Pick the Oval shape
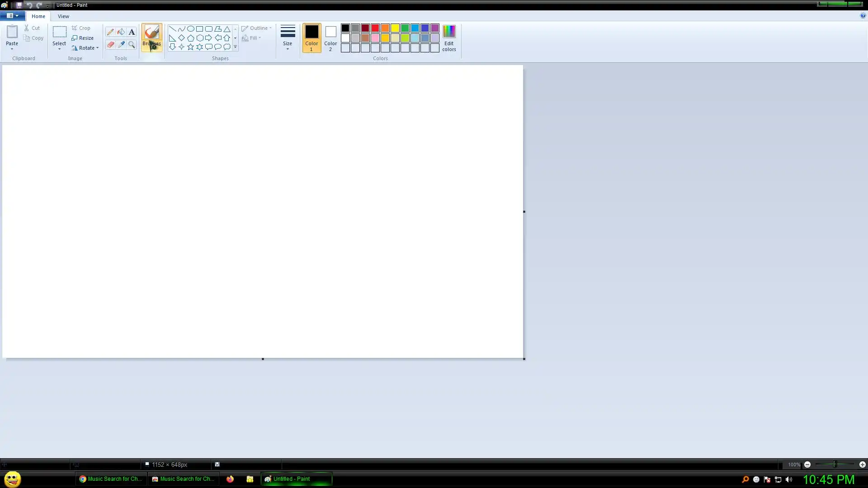Image resolution: width=868 pixels, height=488 pixels. point(190,29)
